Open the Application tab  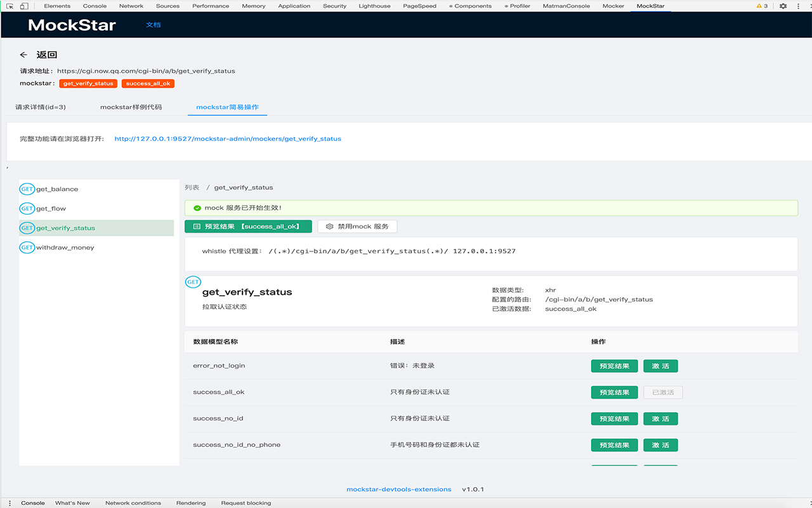pos(294,6)
